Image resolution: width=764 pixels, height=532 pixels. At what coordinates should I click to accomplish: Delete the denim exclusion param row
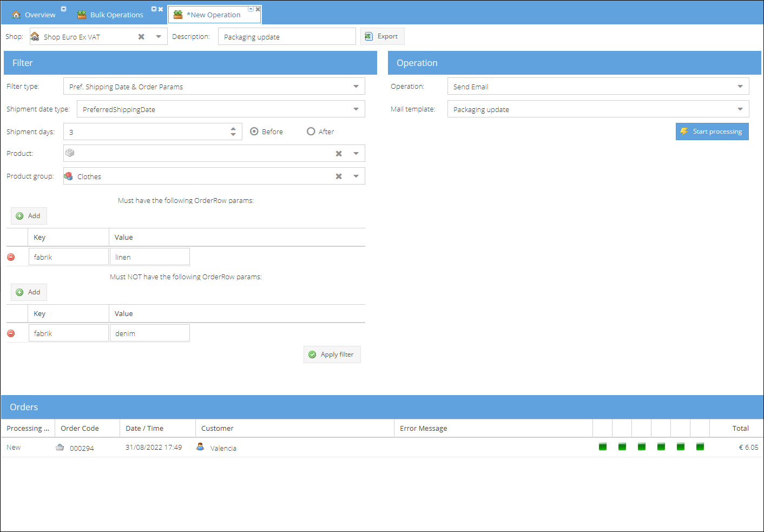tap(11, 333)
